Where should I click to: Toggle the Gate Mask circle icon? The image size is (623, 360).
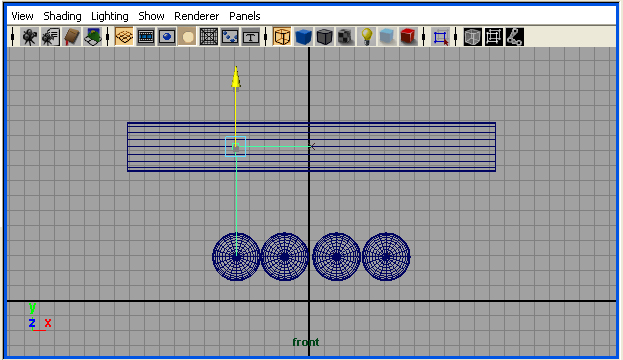(x=188, y=37)
